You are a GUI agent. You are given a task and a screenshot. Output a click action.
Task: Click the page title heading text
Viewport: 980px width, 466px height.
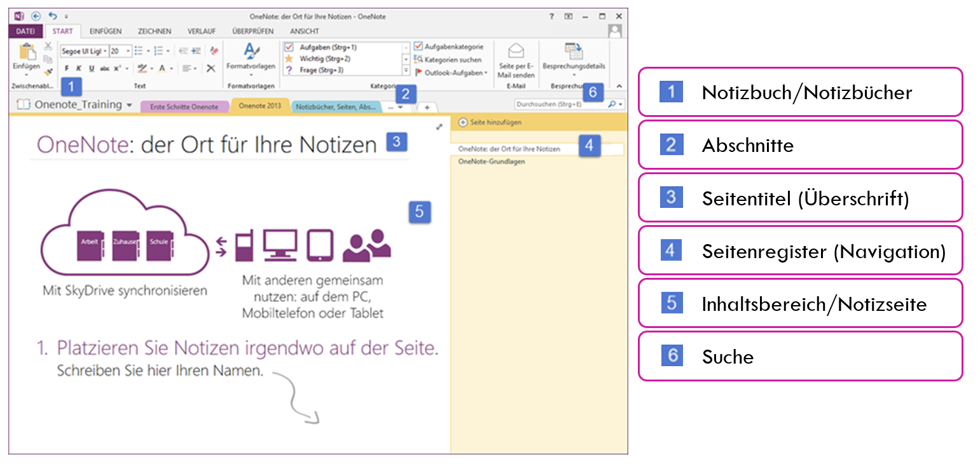(207, 145)
